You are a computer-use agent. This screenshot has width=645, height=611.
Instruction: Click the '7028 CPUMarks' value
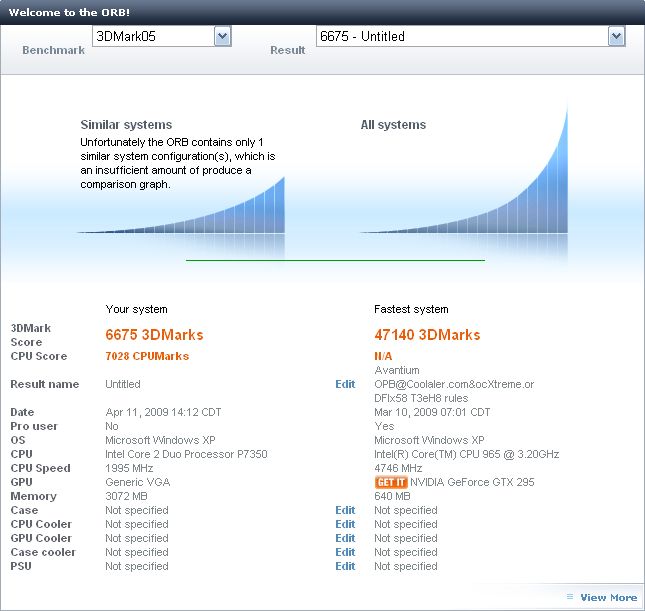(x=147, y=356)
